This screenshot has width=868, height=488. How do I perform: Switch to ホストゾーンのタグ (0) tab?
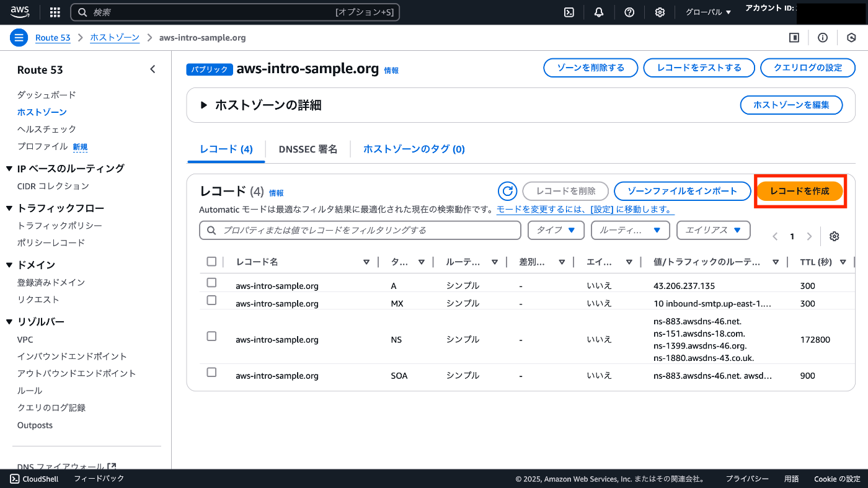click(x=414, y=149)
